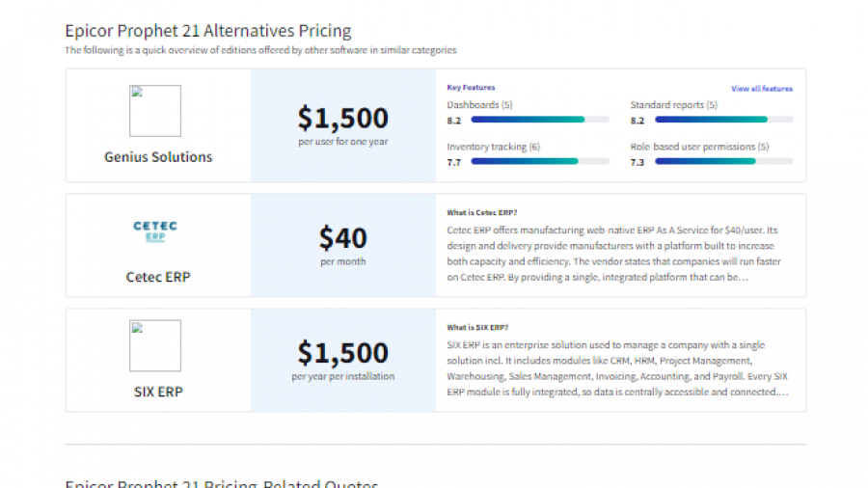Image resolution: width=868 pixels, height=488 pixels.
Task: Click the Dashboards (5) feature label
Action: click(x=479, y=104)
